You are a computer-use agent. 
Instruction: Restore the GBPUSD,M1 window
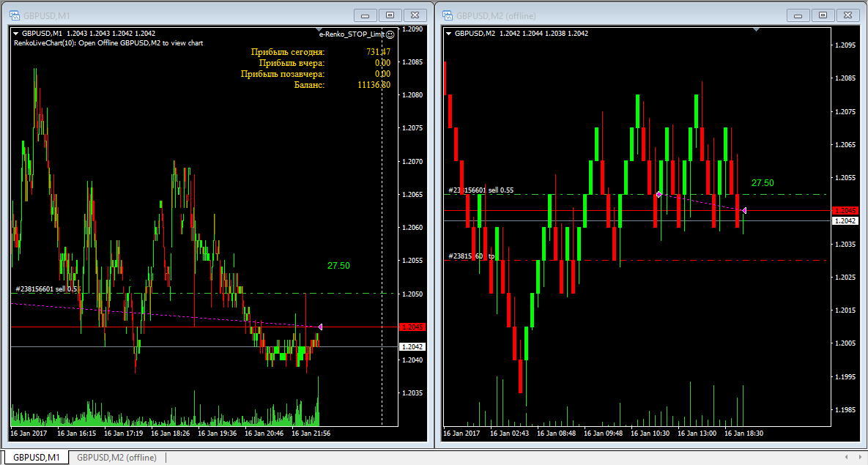390,15
